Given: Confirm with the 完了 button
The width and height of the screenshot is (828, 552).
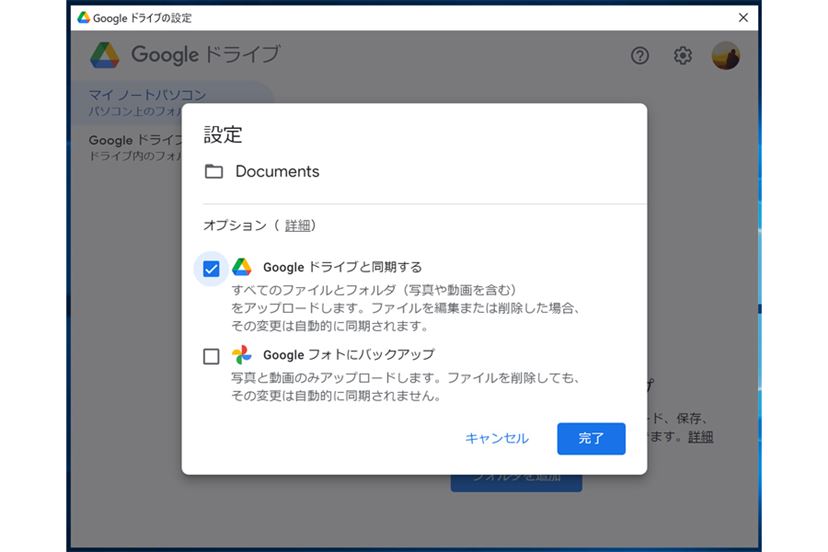Looking at the screenshot, I should (x=591, y=438).
